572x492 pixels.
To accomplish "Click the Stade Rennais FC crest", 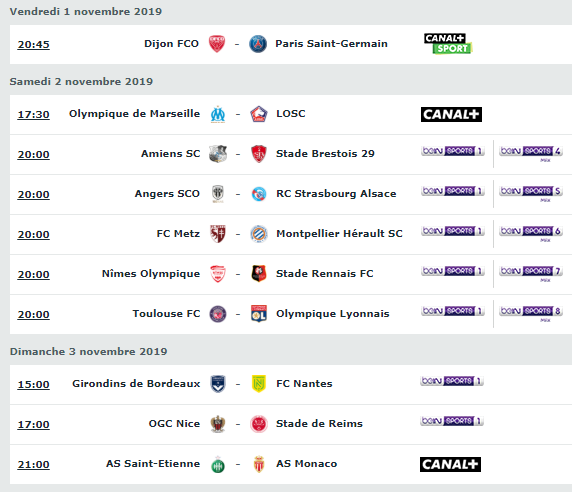I will click(x=259, y=274).
